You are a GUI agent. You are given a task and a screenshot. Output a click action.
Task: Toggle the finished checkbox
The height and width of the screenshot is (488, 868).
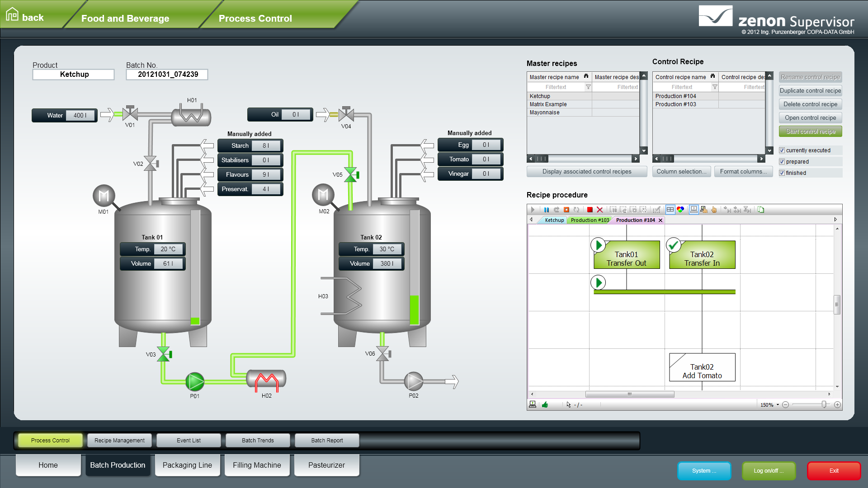(x=782, y=173)
